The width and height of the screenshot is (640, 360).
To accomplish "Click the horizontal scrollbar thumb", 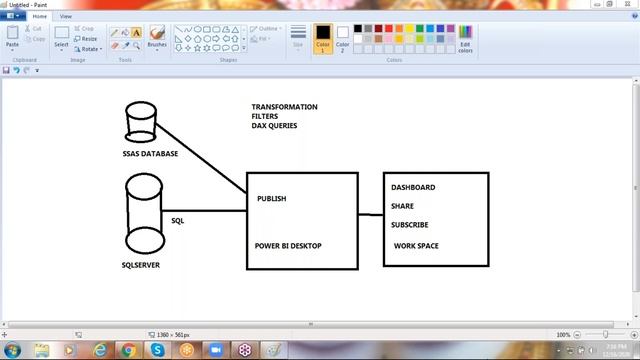I will 311,324.
